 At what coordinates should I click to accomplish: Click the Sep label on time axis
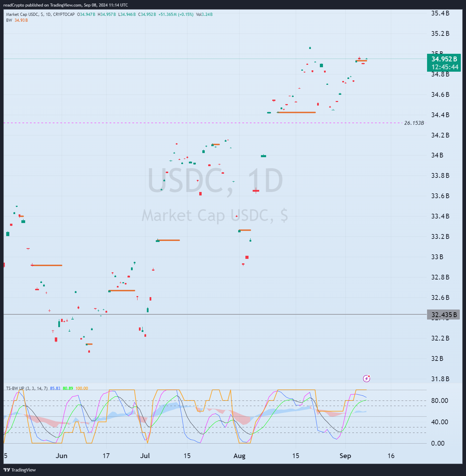click(x=345, y=456)
